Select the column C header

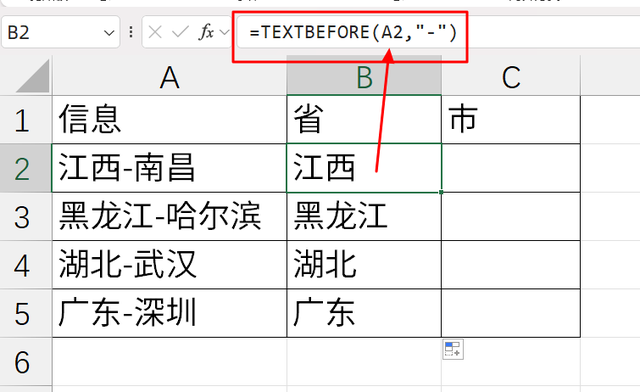point(511,76)
